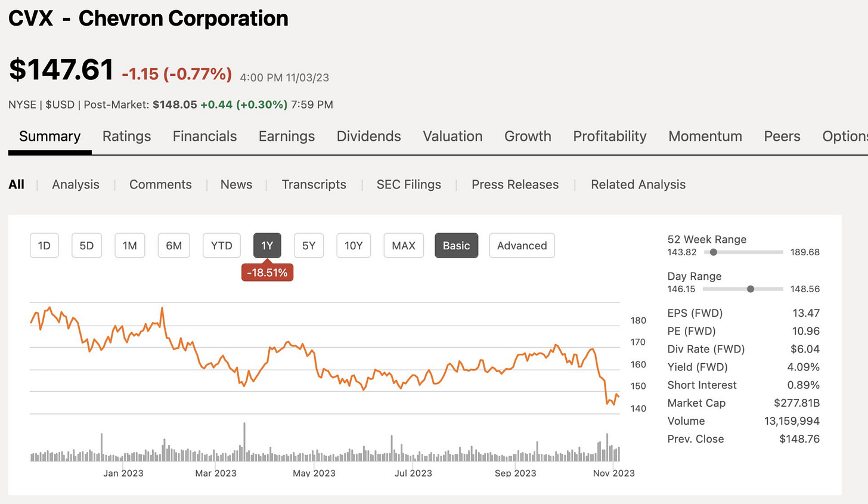
Task: Go to the Earnings tab
Action: click(286, 137)
